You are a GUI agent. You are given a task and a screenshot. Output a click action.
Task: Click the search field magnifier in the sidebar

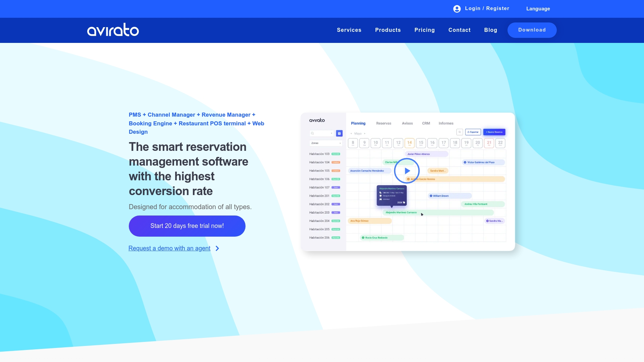(x=312, y=133)
